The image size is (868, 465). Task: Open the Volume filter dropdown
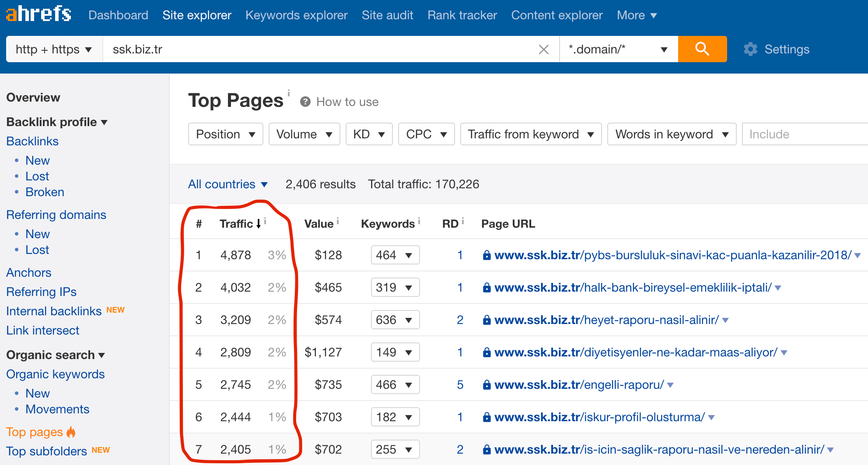(x=304, y=134)
